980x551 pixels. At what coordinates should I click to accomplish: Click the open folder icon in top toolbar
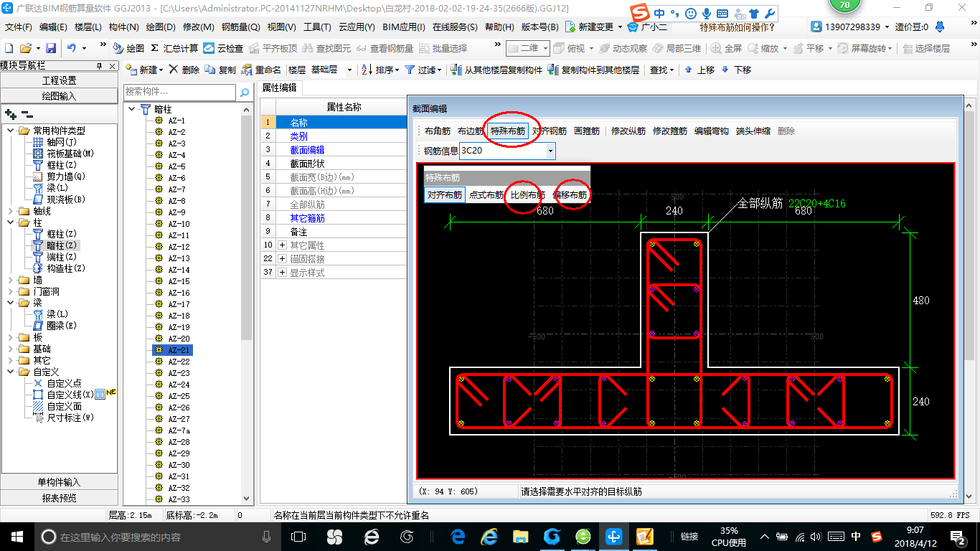click(26, 48)
